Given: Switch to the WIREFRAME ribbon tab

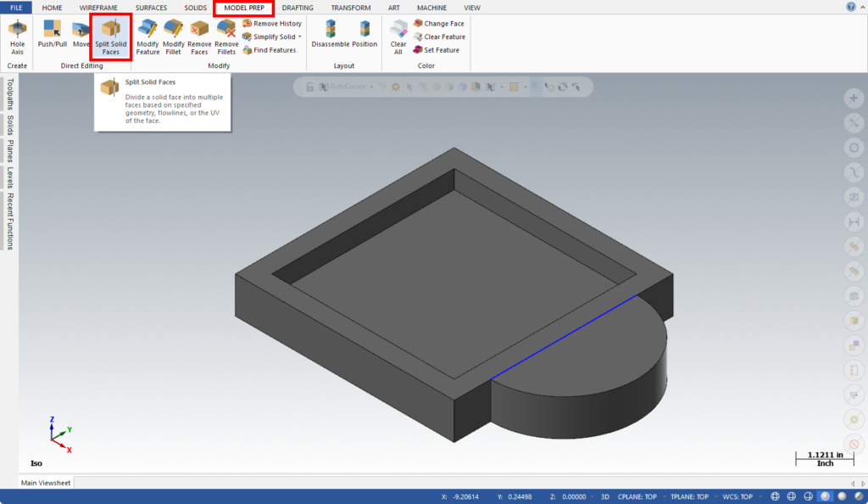Looking at the screenshot, I should pyautogui.click(x=98, y=8).
